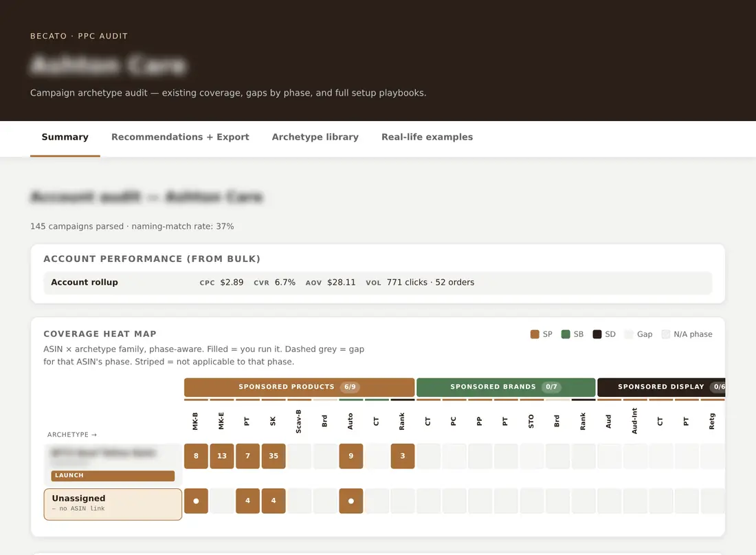This screenshot has height=555, width=756.
Task: Click the Unassigned row SK cell showing 4
Action: (x=274, y=501)
